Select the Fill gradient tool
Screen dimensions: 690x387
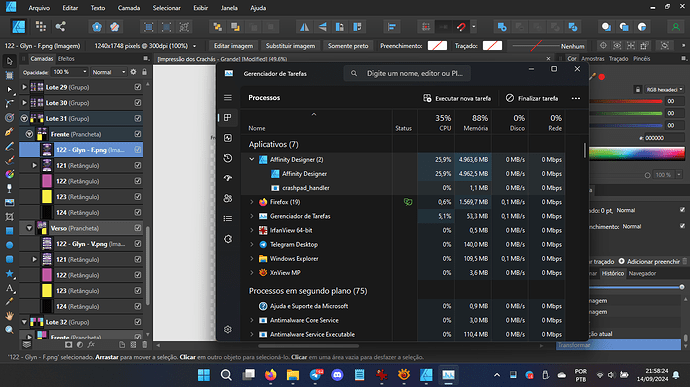tap(9, 174)
